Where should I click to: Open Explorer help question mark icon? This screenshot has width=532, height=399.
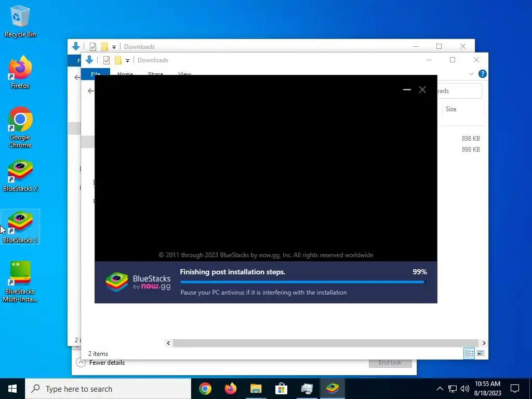tap(482, 74)
